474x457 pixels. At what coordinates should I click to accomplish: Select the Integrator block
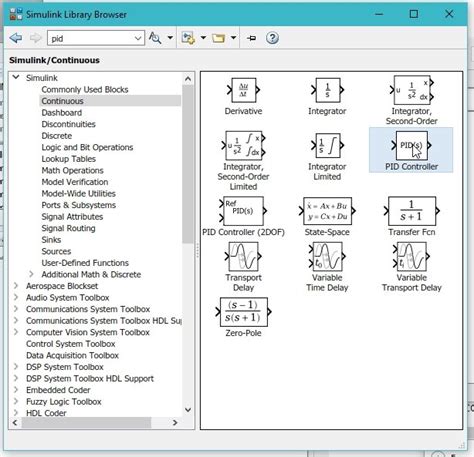(x=327, y=90)
